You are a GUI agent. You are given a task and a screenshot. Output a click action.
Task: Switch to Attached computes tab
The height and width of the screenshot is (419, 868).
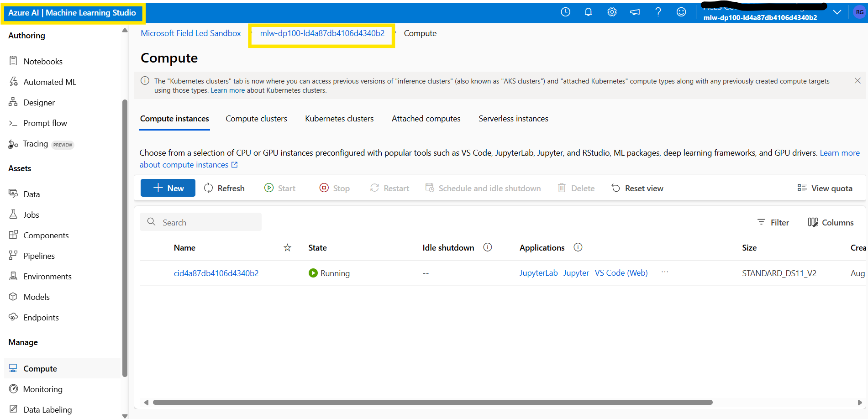(x=426, y=119)
